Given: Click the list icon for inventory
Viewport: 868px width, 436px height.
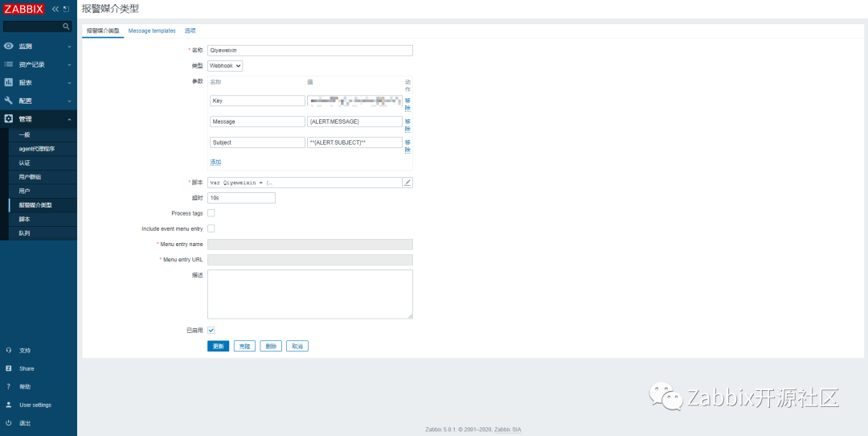Looking at the screenshot, I should [8, 64].
